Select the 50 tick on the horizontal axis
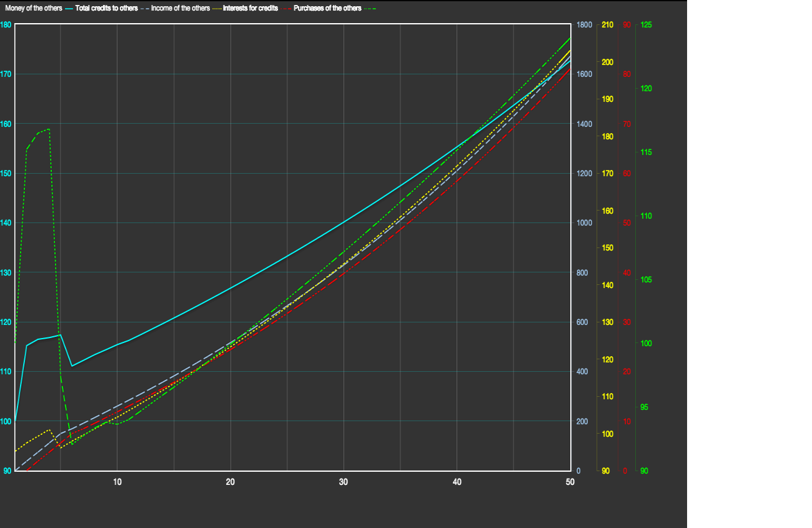Viewport: 812px width, 528px height. [570, 482]
